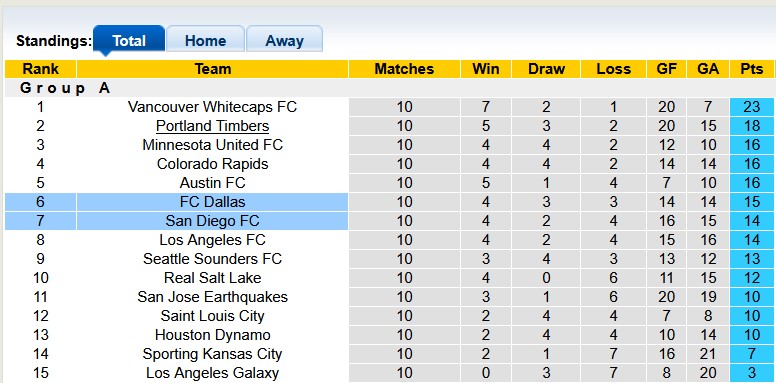Screen dimensions: 776x383
Task: Click the Win column header
Action: tap(486, 69)
